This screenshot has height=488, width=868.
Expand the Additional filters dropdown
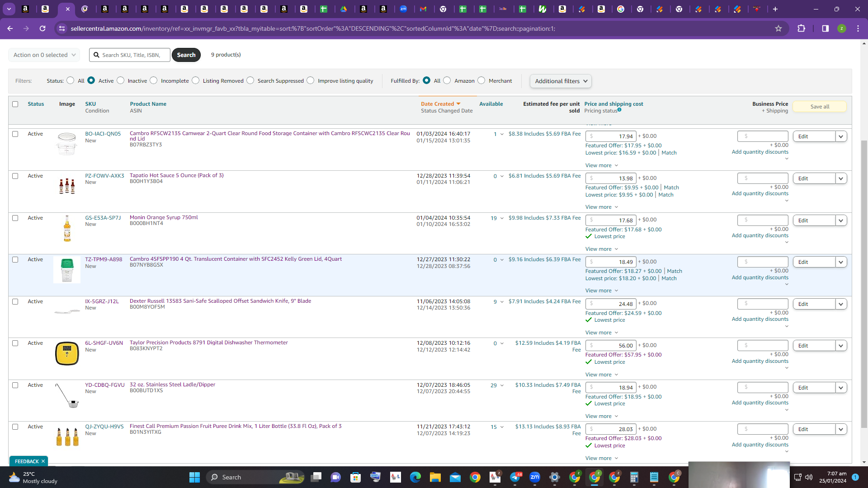point(561,81)
